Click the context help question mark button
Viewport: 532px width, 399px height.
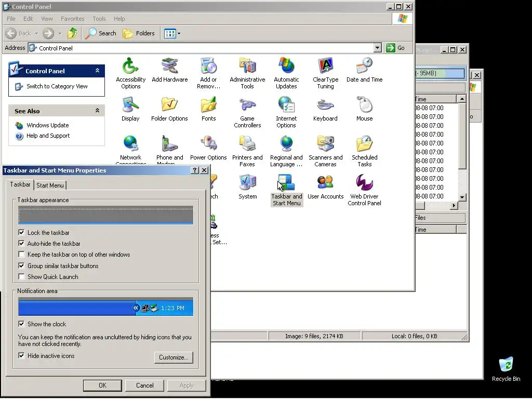coord(195,170)
